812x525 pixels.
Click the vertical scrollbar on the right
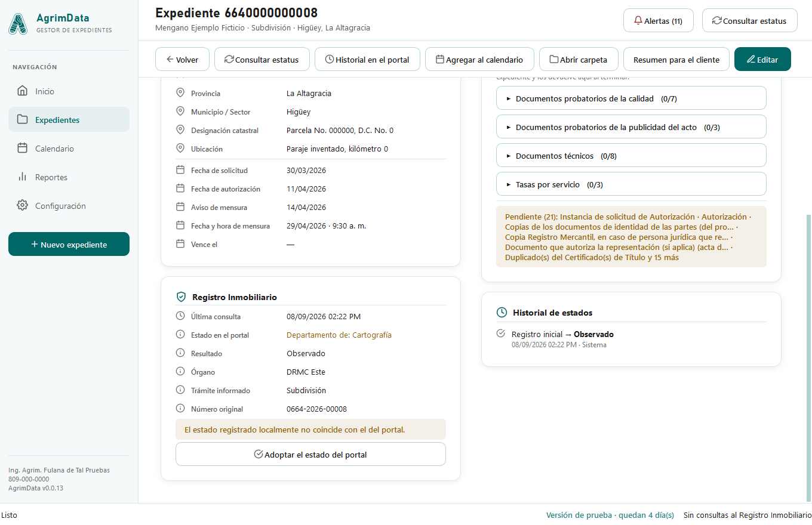809,359
